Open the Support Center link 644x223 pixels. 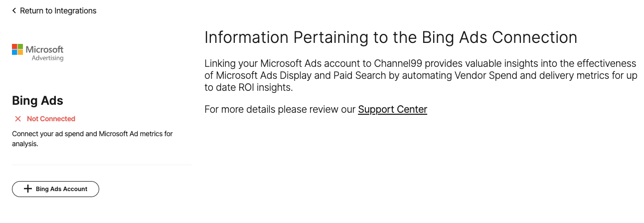[x=392, y=109]
